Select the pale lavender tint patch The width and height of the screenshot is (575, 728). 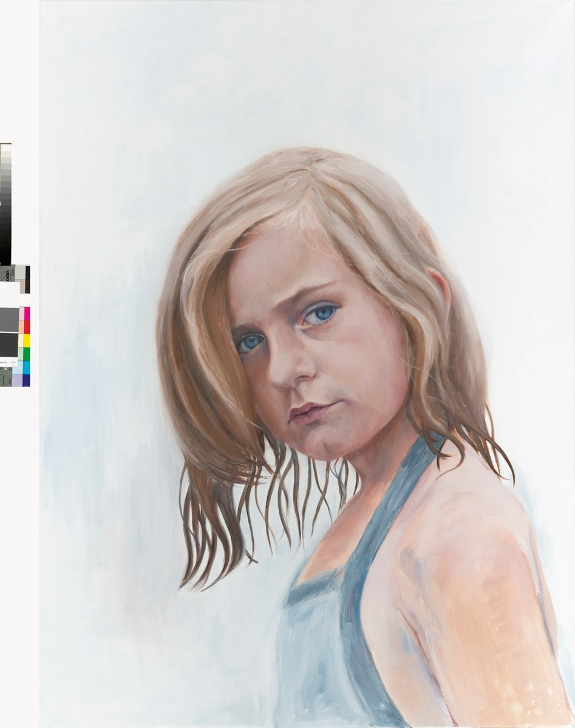click(18, 380)
